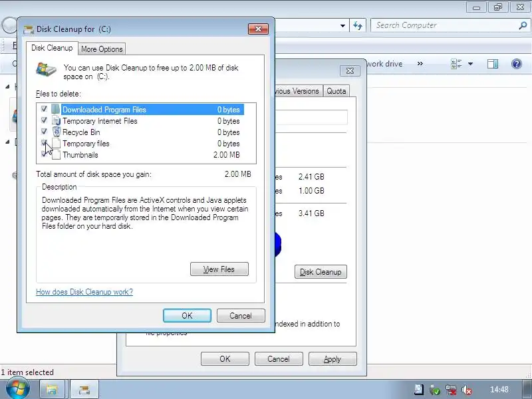Select the Recycle Bin row text
Image resolution: width=532 pixels, height=399 pixels.
pyautogui.click(x=81, y=132)
